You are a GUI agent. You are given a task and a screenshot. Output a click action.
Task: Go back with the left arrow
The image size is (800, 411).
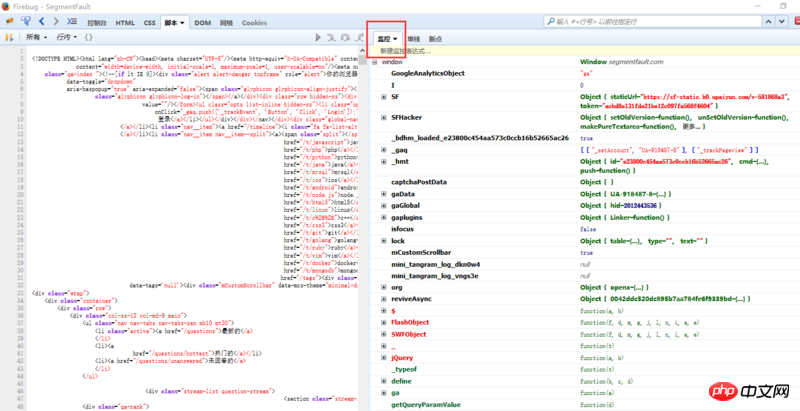[43, 21]
